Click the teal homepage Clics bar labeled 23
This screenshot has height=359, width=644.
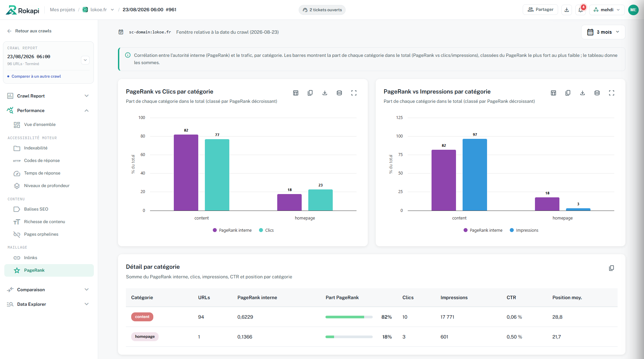[x=321, y=200]
